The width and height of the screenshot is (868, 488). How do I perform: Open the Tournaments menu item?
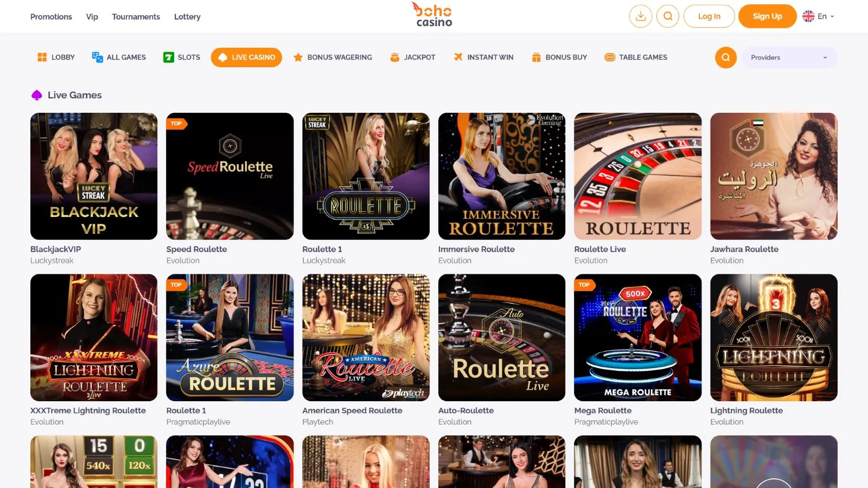click(136, 17)
